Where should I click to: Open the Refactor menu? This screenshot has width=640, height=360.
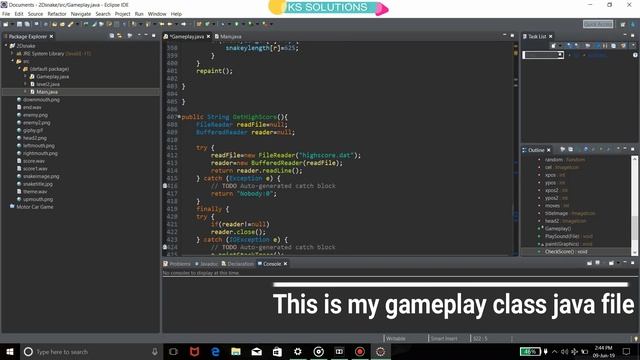[x=57, y=14]
